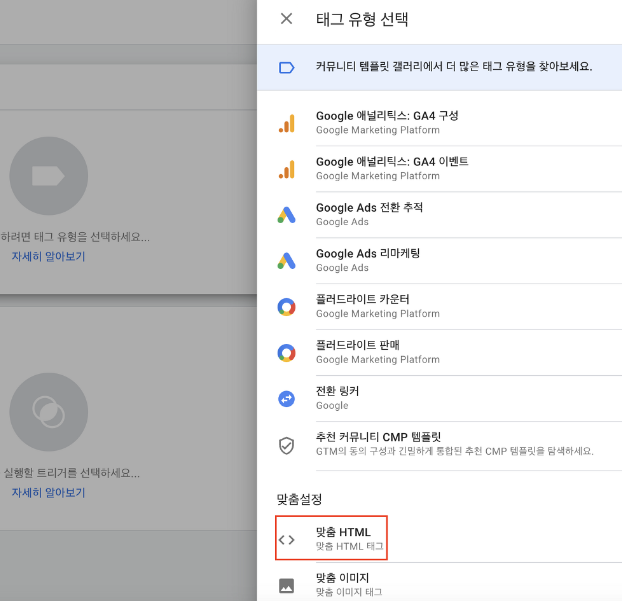Click 실행할 트리거를 선택하세요 text
The height and width of the screenshot is (601, 622).
point(72,473)
